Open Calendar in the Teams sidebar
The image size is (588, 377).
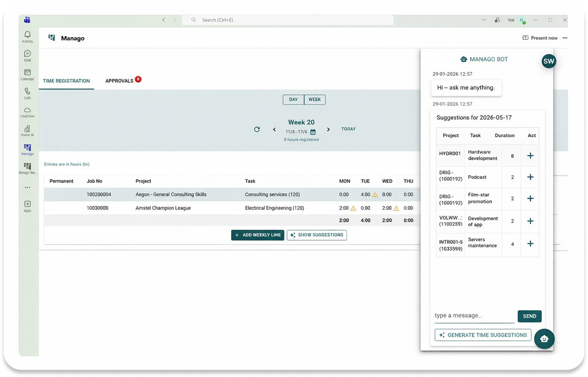pos(27,74)
